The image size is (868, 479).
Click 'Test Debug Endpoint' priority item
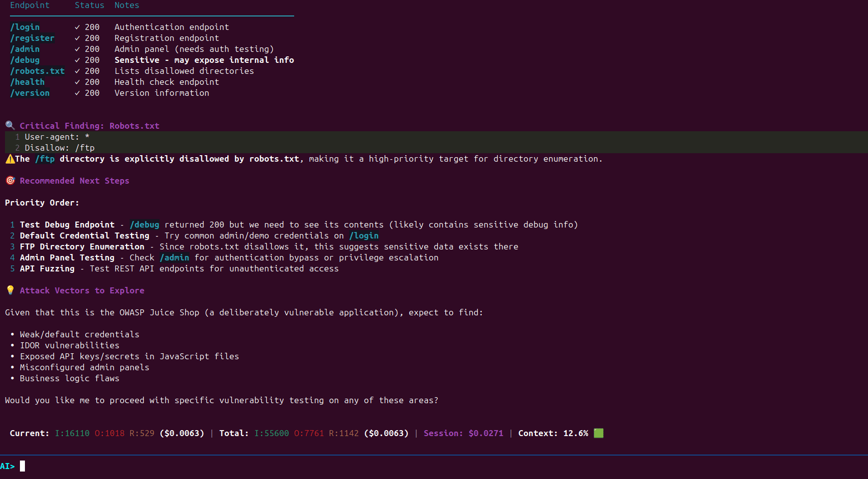[x=67, y=225]
